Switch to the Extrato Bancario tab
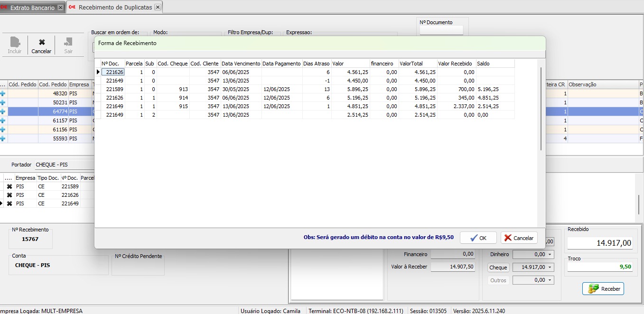 pos(32,8)
